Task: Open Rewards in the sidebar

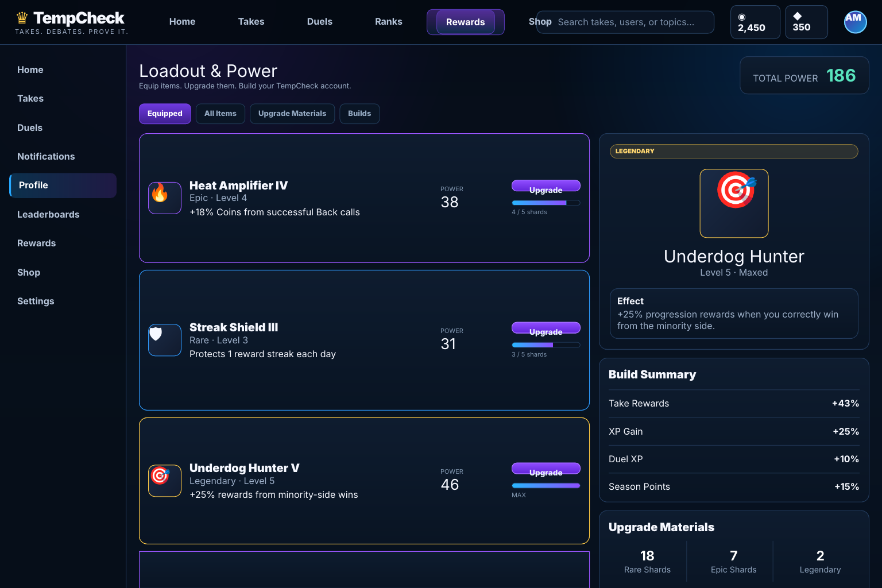Action: click(x=63, y=243)
